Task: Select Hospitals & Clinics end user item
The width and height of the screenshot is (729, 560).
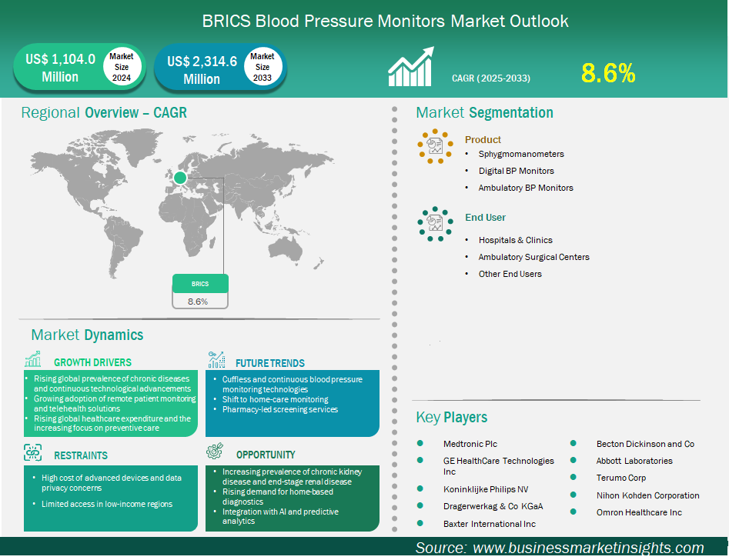Action: [x=515, y=240]
